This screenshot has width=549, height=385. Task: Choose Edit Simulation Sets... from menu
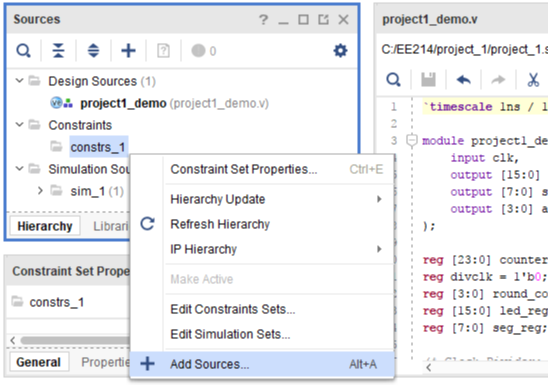click(x=262, y=334)
